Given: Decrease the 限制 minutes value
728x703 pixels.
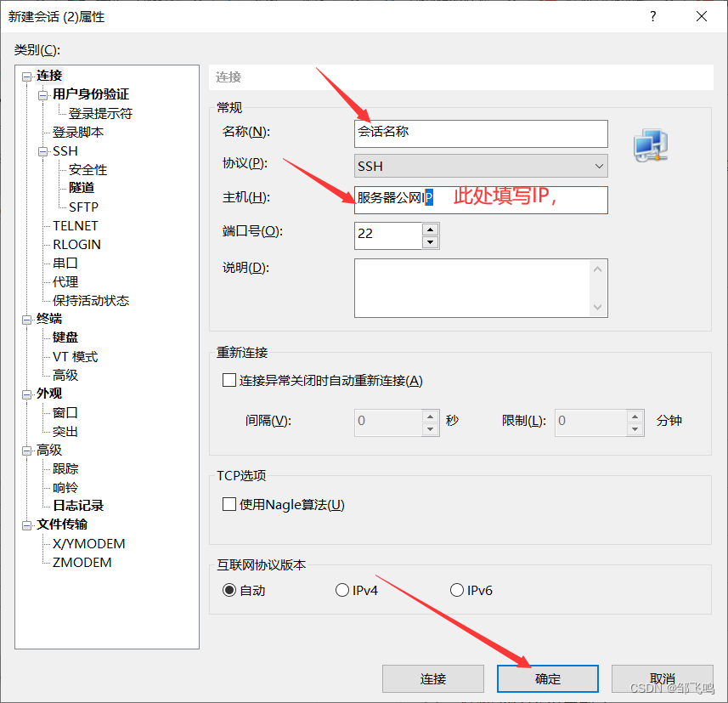Looking at the screenshot, I should pyautogui.click(x=635, y=429).
